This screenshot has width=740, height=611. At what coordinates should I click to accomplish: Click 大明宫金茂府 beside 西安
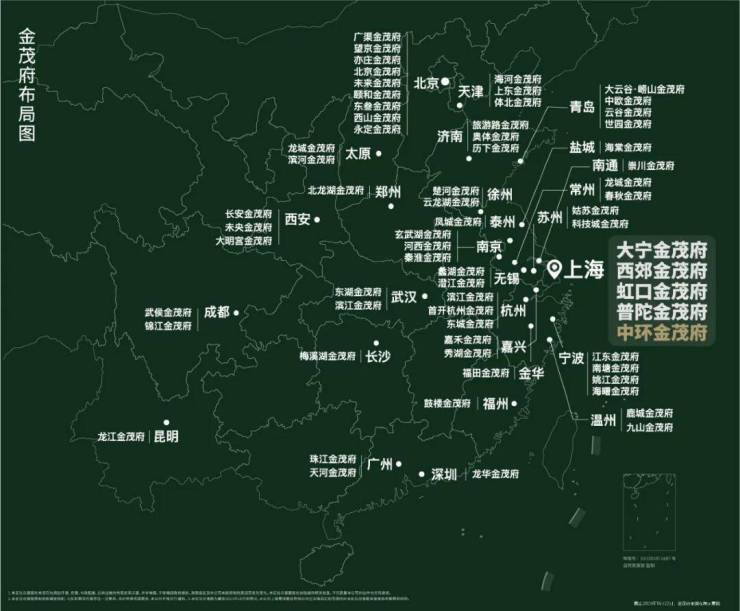point(244,241)
